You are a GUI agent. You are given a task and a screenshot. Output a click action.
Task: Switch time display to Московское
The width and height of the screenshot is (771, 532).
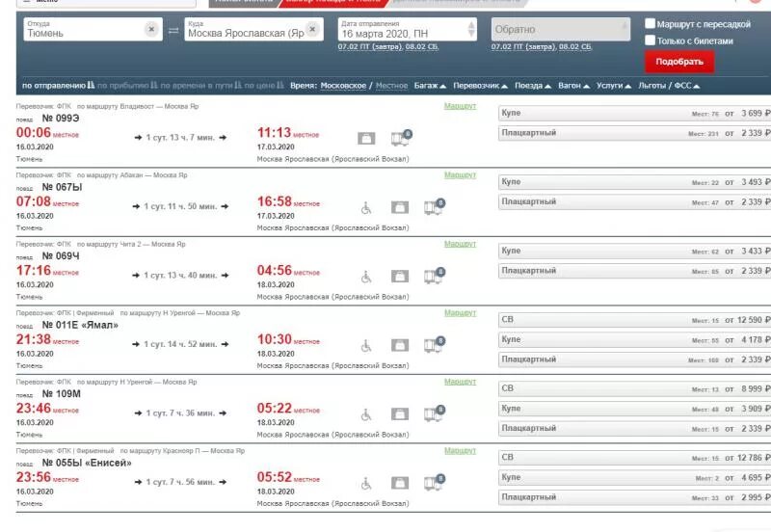(343, 86)
